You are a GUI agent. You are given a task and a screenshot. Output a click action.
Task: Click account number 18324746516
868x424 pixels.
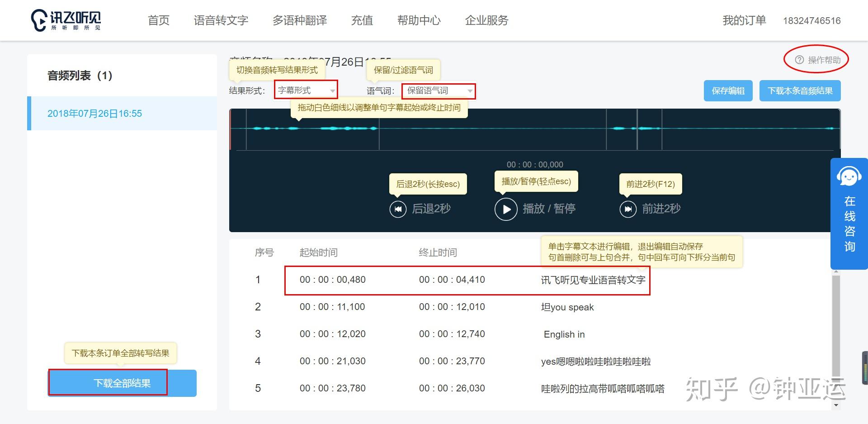pyautogui.click(x=812, y=21)
